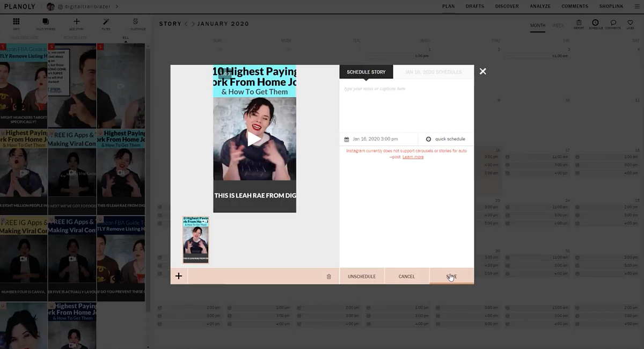
Task: Open the Discover menu
Action: click(x=507, y=6)
